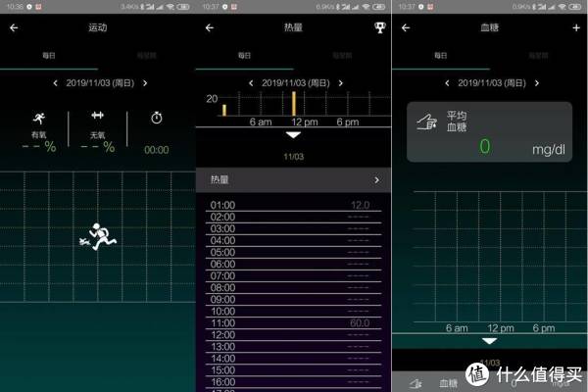Tap the 60.0 calorie value
Screen dimensions: 588x392
[360, 323]
